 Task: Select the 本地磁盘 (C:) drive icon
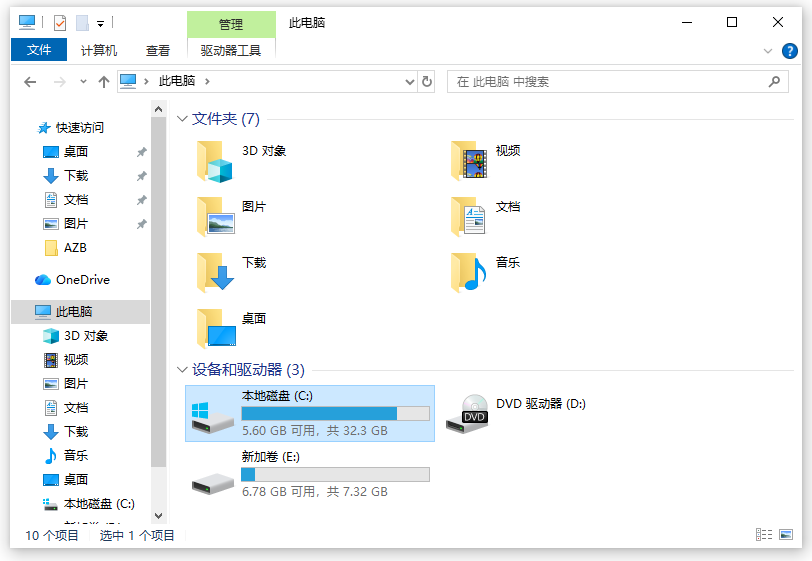pyautogui.click(x=212, y=416)
